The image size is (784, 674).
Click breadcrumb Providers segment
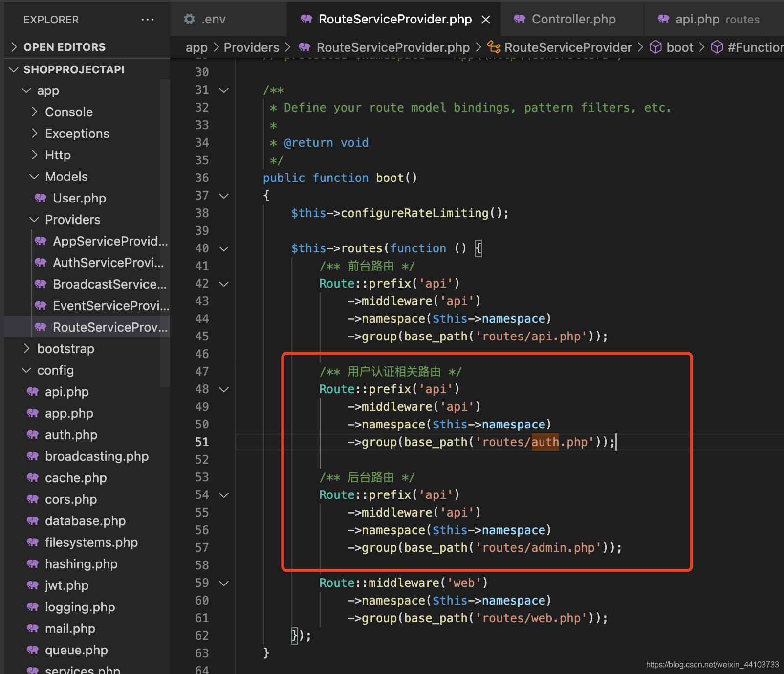(x=251, y=47)
